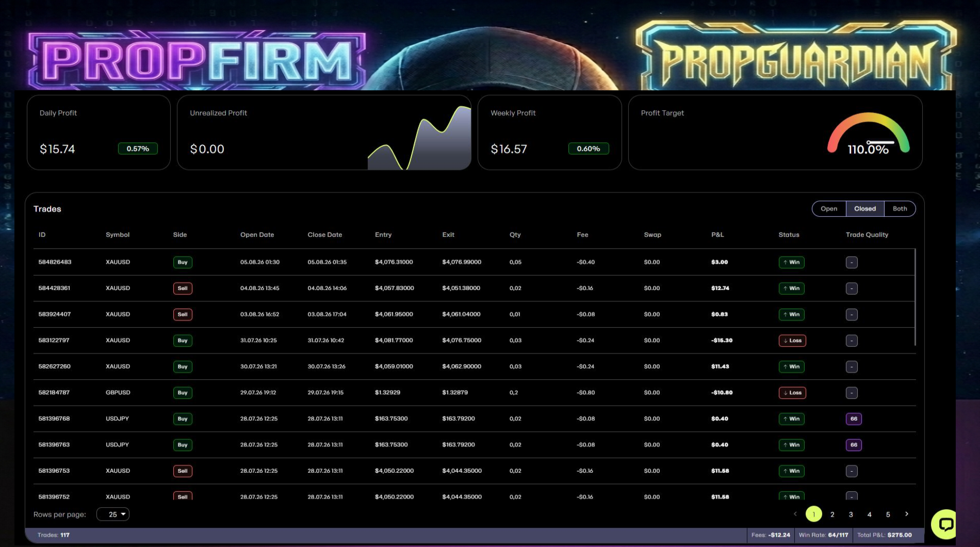Click the trade quality badge for trade 584428361
Image resolution: width=980 pixels, height=547 pixels.
[852, 288]
